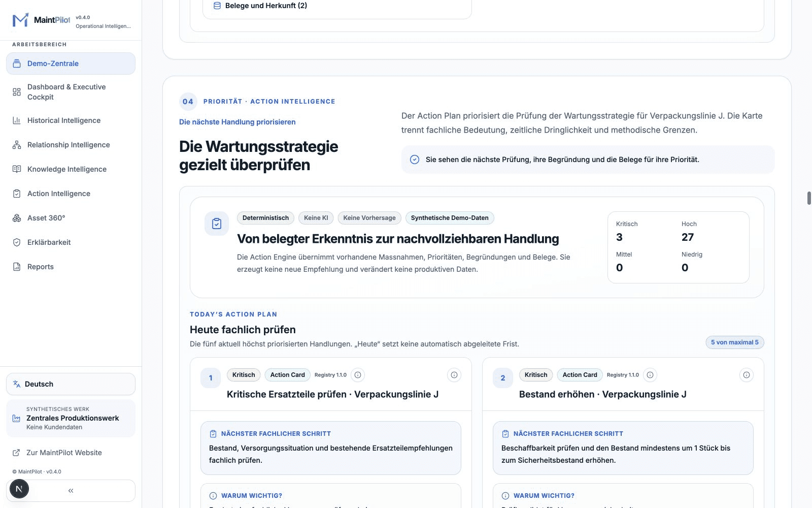Open the right info icon on card 2
The width and height of the screenshot is (812, 508).
coord(747,375)
